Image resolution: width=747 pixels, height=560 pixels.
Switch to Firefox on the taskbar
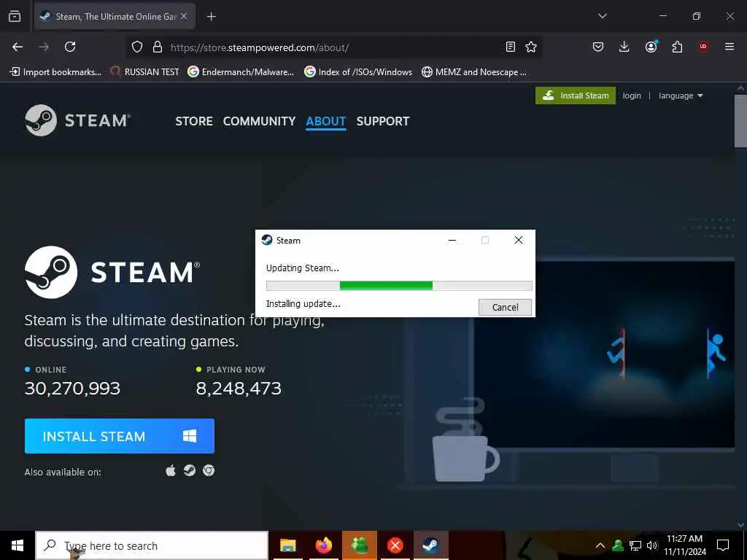323,545
